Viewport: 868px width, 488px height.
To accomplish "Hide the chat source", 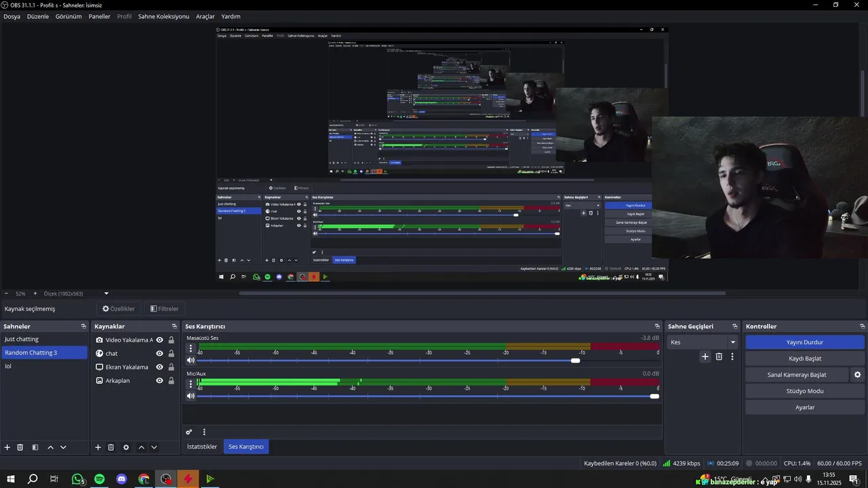I will pyautogui.click(x=159, y=354).
